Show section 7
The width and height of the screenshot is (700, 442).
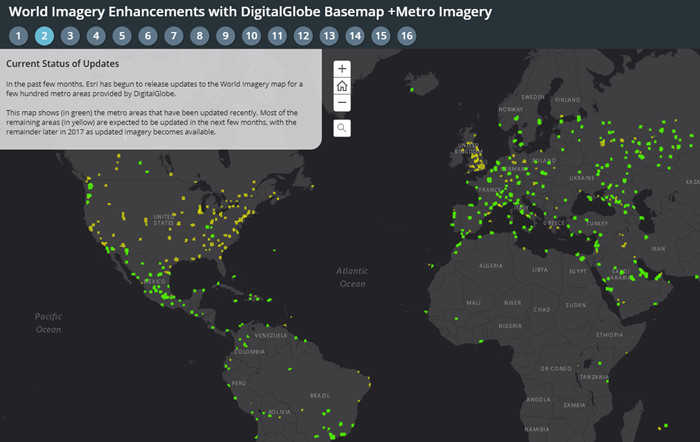174,36
